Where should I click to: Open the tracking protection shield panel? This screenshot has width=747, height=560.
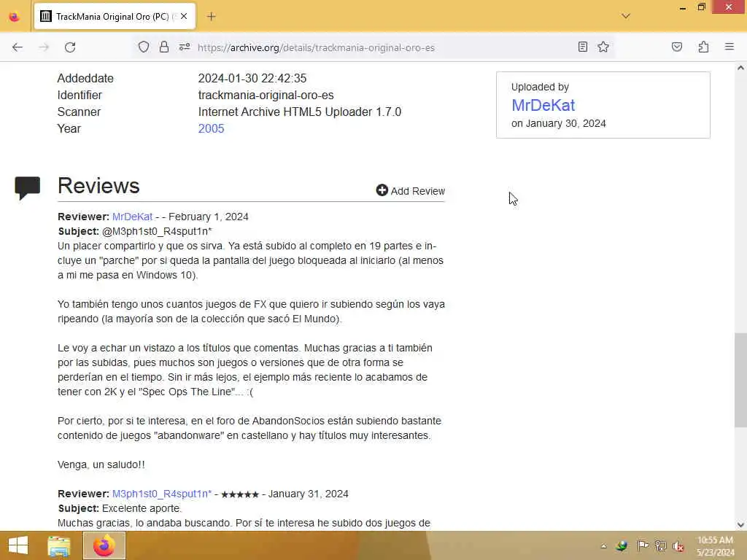point(144,47)
